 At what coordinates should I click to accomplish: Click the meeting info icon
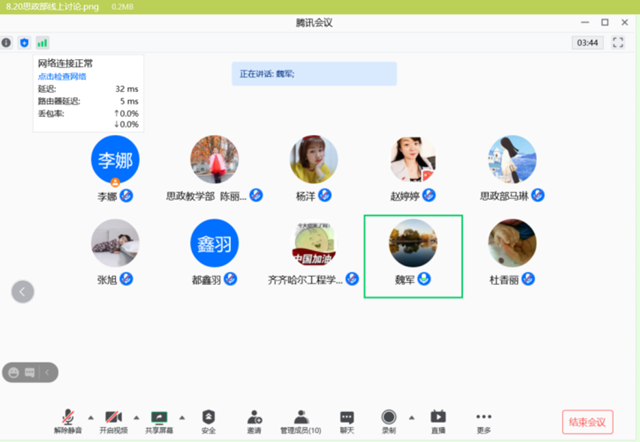pos(7,43)
